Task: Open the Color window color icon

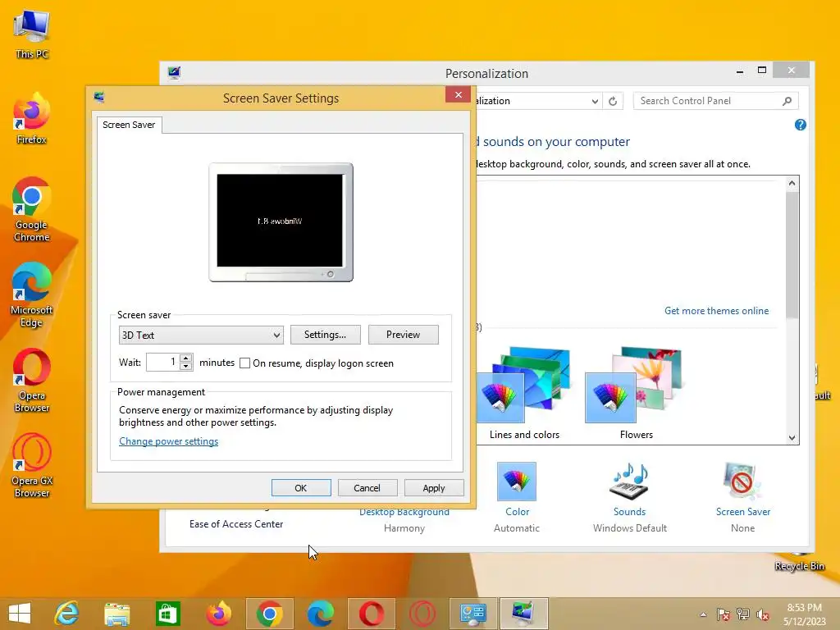Action: coord(517,481)
